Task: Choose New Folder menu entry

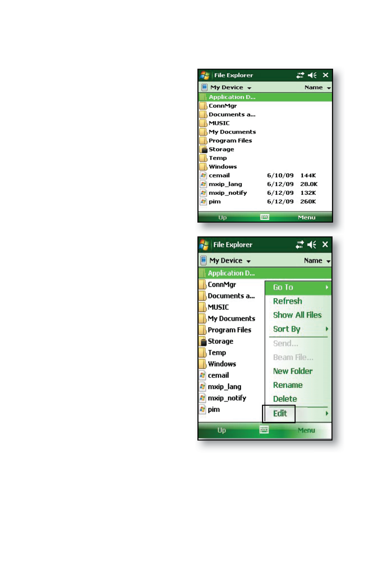Action: [x=293, y=371]
